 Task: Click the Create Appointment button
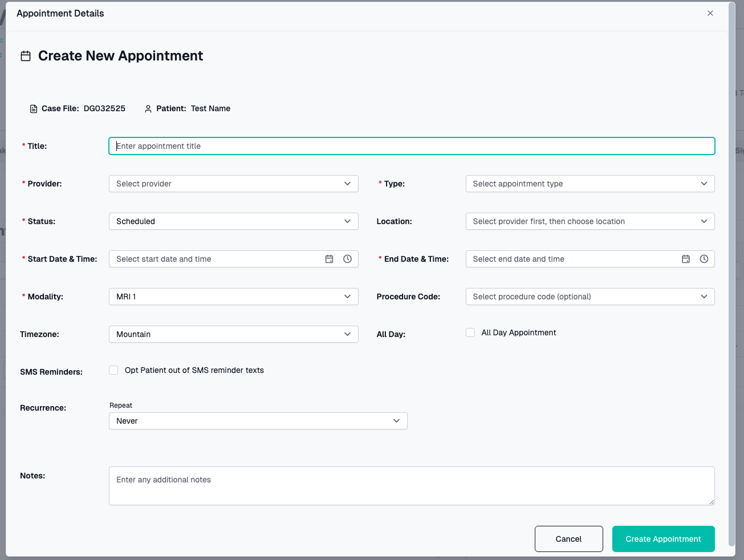[x=663, y=538]
